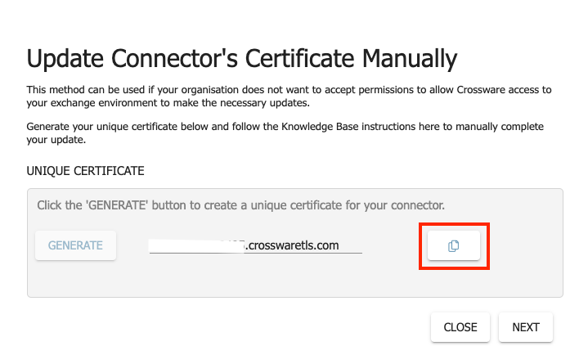Dismiss the dialog with CLOSE
Viewport: 588px width, 364px height.
(x=460, y=327)
